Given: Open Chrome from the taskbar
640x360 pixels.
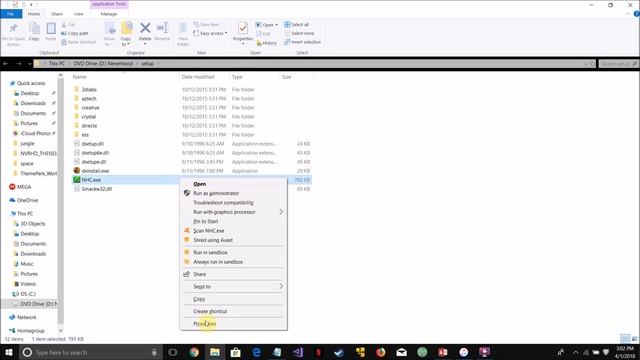Looking at the screenshot, I should [194, 352].
